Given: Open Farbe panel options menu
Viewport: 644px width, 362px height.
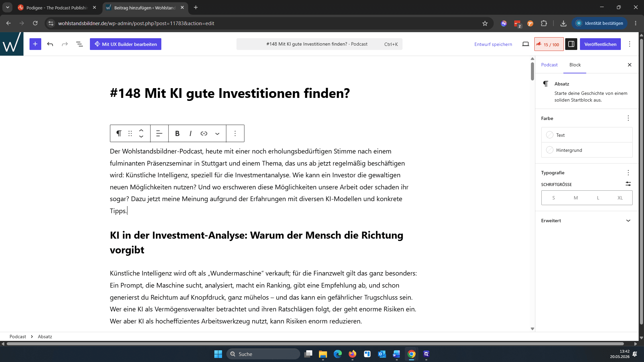Looking at the screenshot, I should coord(628,118).
